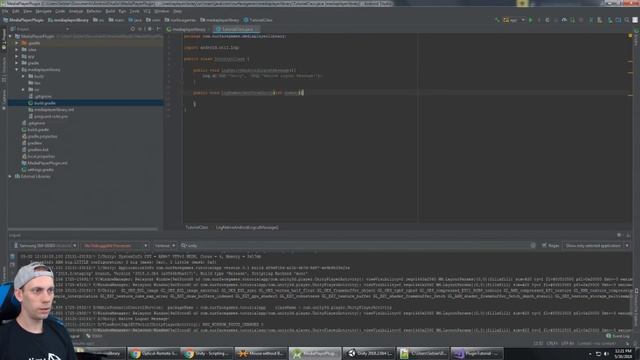Expand the .gradle folder node
The width and height of the screenshot is (640, 360).
tap(17, 43)
